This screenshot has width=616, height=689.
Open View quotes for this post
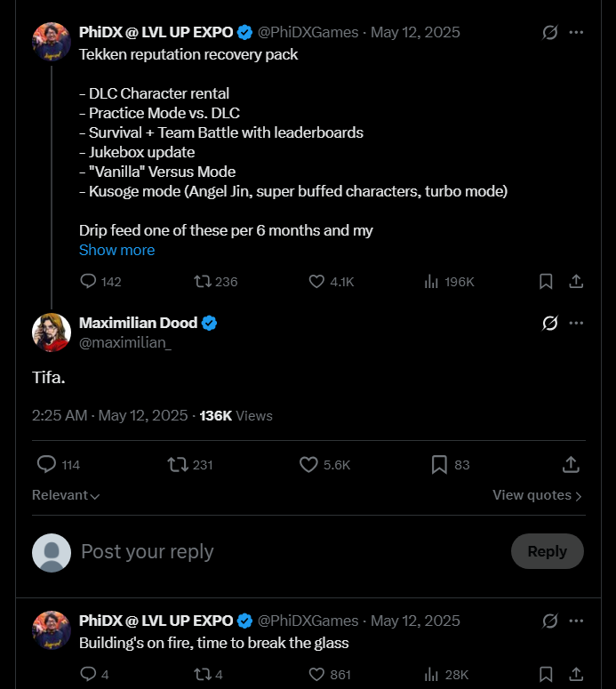point(537,495)
